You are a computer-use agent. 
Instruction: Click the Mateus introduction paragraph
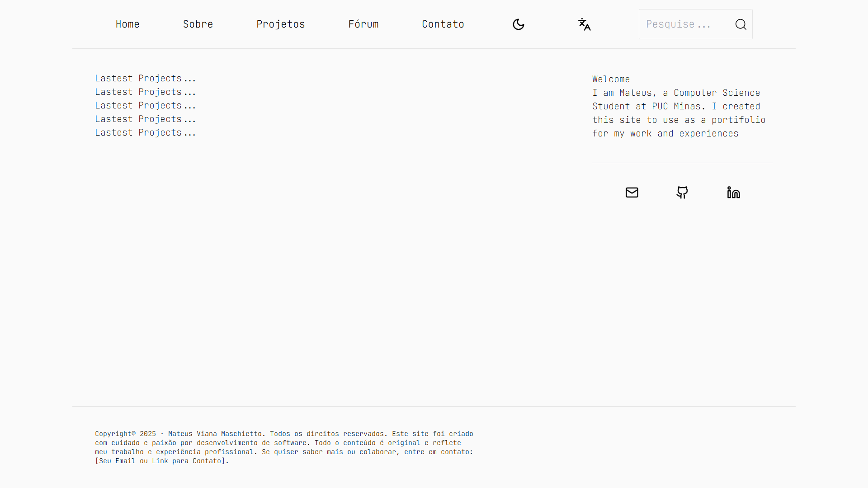[678, 113]
